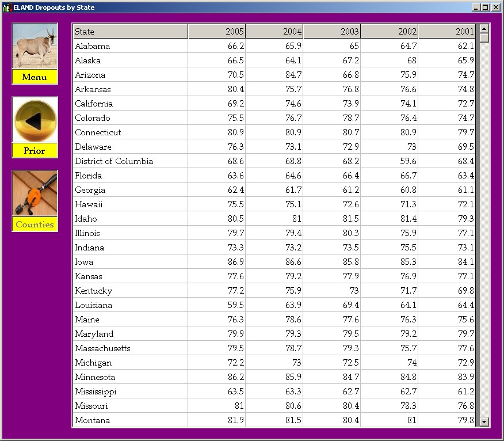Viewport: 504px width, 441px height.
Task: Maximize the ELAND Dropouts window
Action: click(x=486, y=7)
